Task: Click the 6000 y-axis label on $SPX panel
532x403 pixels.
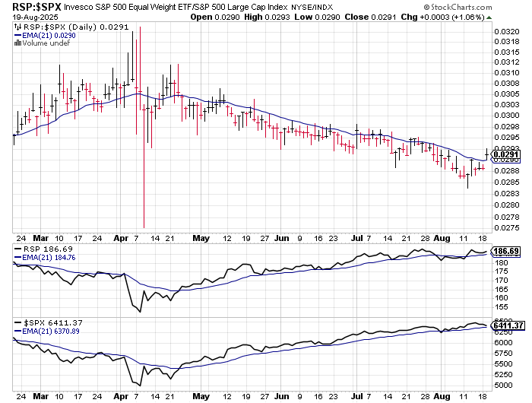Action: pos(503,343)
